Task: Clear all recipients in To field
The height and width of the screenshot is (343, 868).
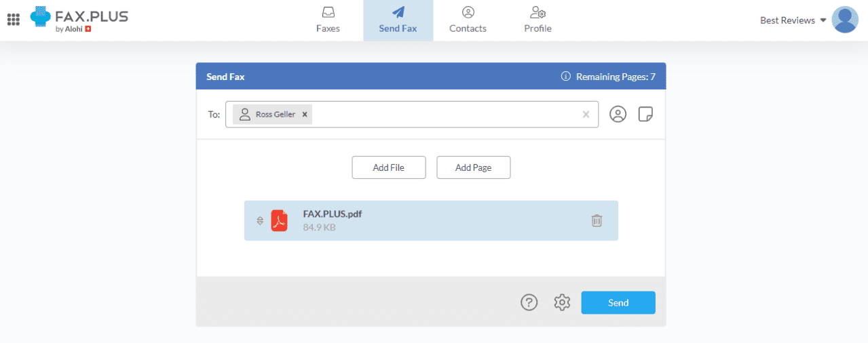Action: (586, 115)
